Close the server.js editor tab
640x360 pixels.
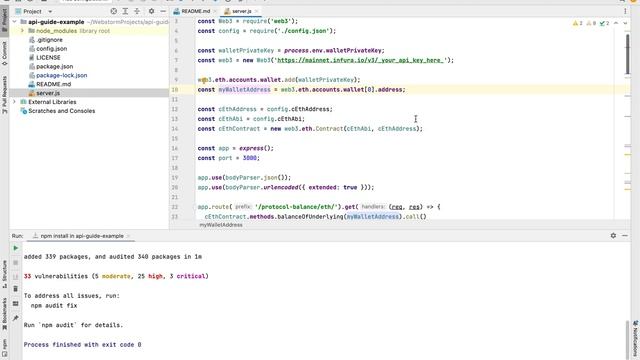coord(256,11)
